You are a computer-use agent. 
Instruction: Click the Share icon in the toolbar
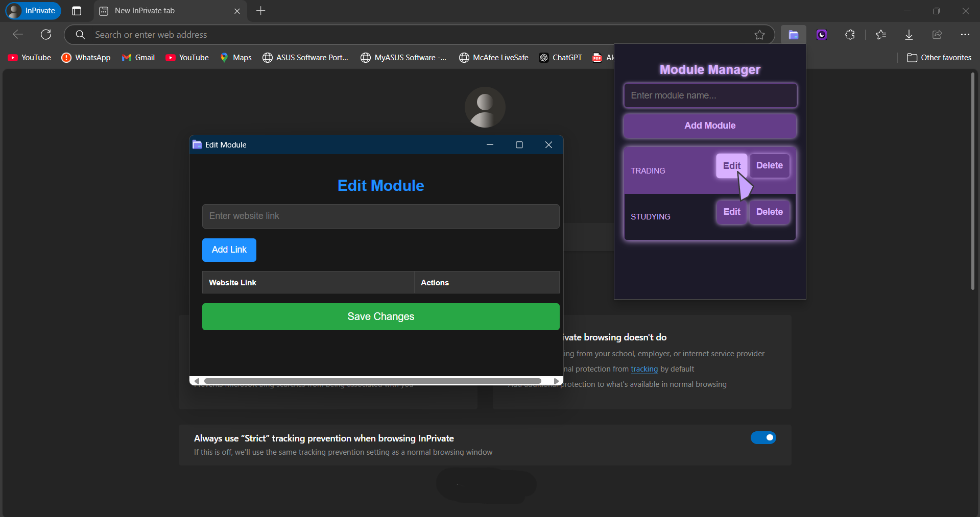(x=937, y=34)
